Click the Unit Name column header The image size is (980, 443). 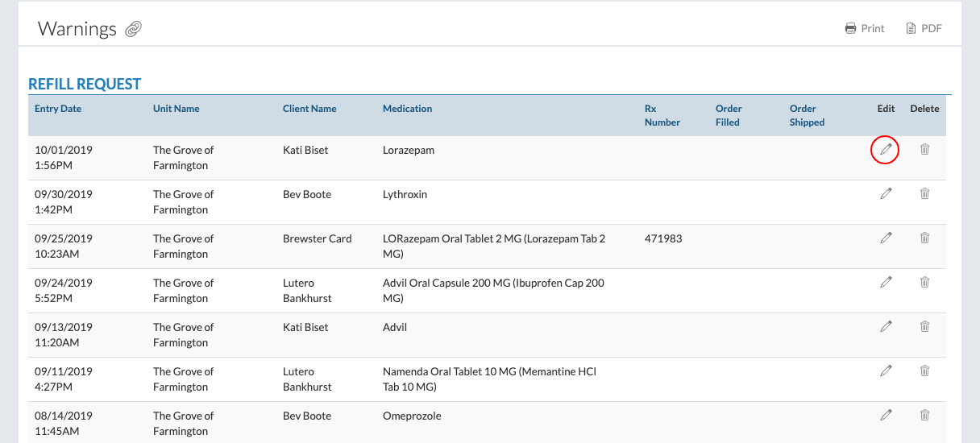[x=176, y=109]
